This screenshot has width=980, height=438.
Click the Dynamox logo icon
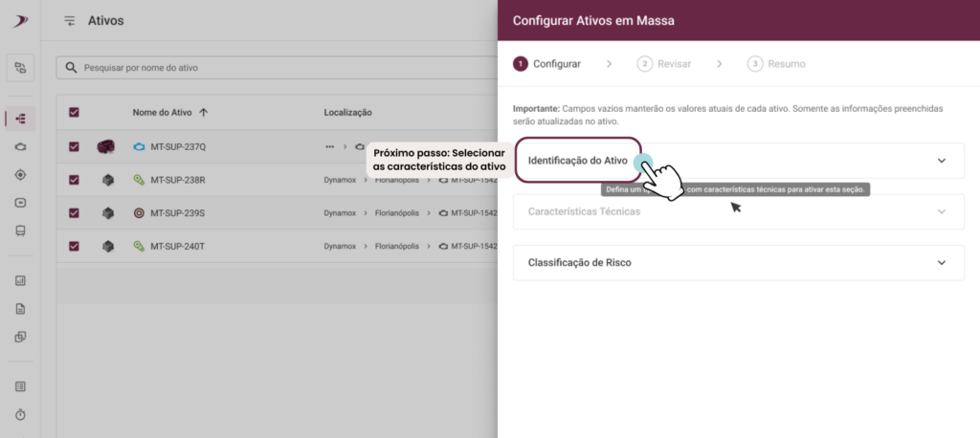(20, 21)
